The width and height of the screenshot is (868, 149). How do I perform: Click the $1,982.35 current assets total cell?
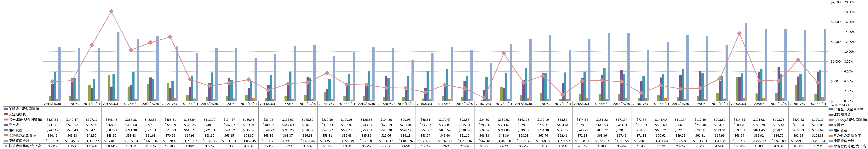click(x=740, y=141)
